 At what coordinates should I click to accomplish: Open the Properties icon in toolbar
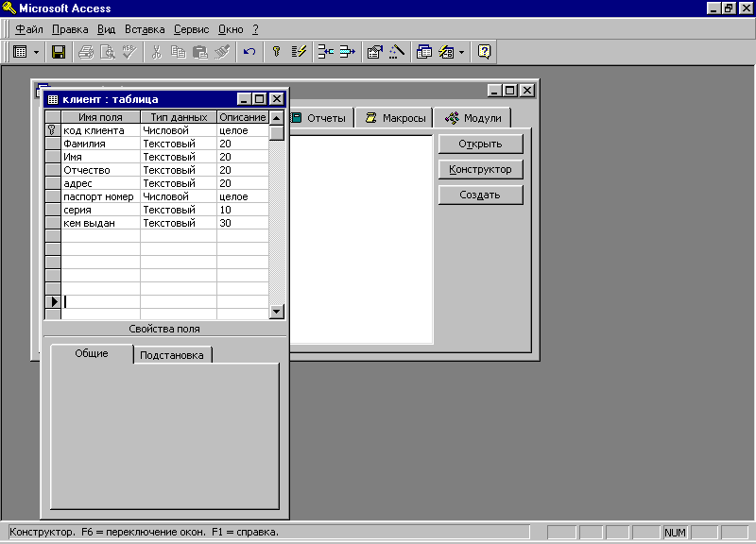[374, 52]
